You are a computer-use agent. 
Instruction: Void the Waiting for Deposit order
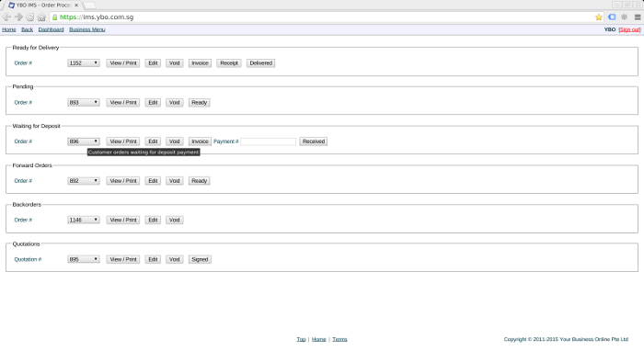pos(175,142)
